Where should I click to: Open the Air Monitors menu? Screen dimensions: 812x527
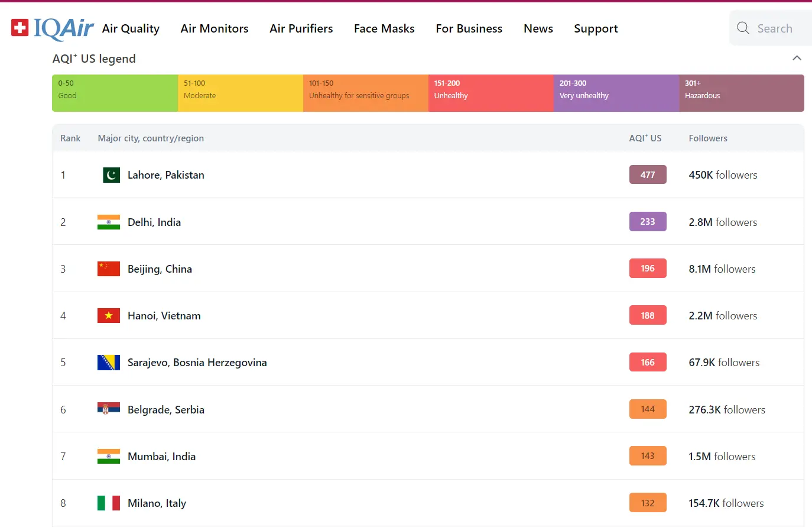(215, 28)
